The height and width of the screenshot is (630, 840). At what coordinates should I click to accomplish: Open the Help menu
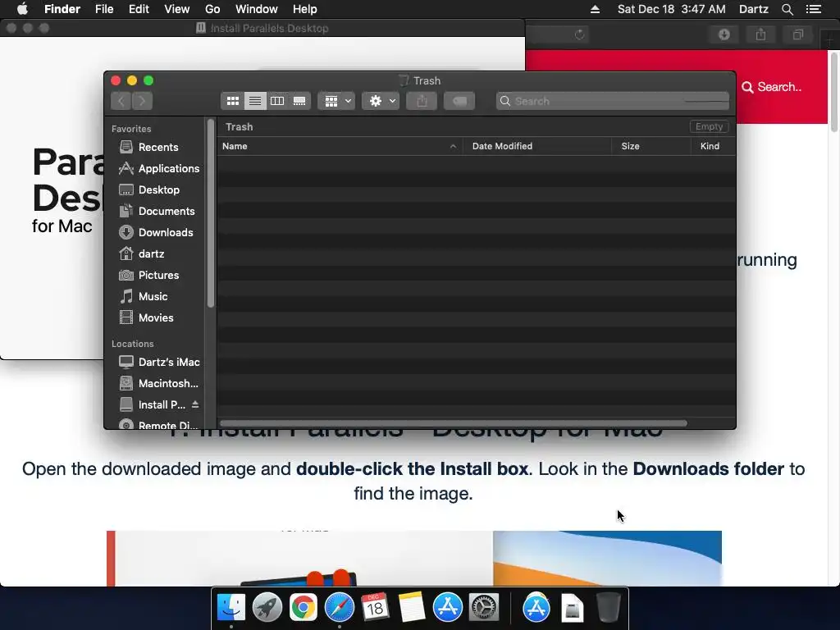point(305,9)
